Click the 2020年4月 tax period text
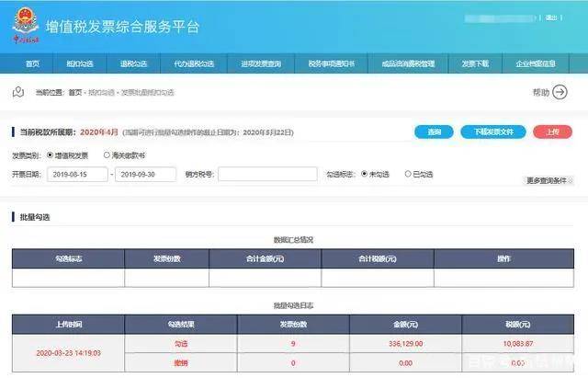 tap(99, 132)
